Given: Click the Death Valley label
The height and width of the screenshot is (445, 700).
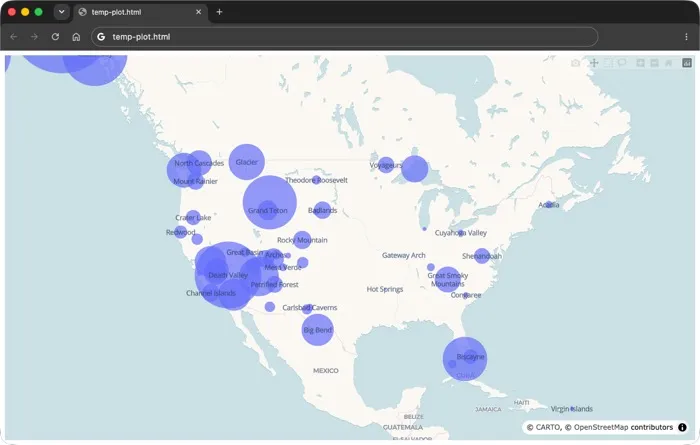Looking at the screenshot, I should [x=228, y=275].
